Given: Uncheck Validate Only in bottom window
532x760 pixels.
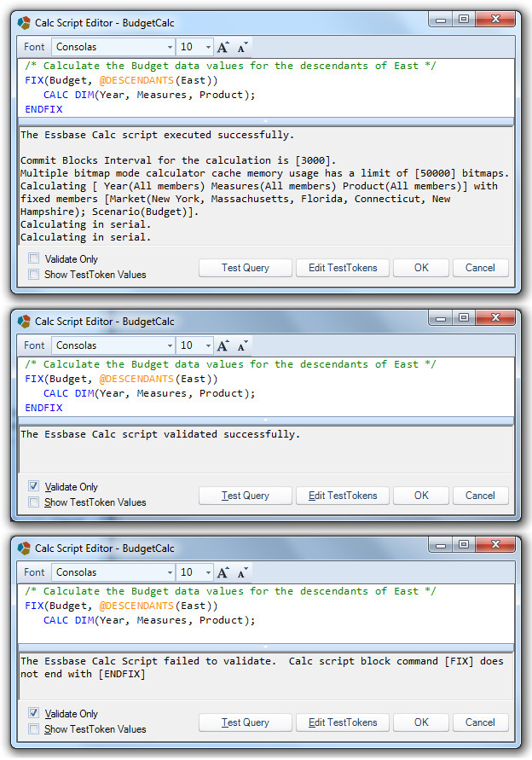Looking at the screenshot, I should click(x=33, y=713).
